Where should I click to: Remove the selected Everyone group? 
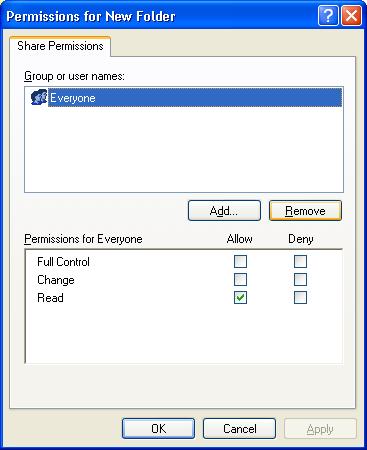(305, 211)
